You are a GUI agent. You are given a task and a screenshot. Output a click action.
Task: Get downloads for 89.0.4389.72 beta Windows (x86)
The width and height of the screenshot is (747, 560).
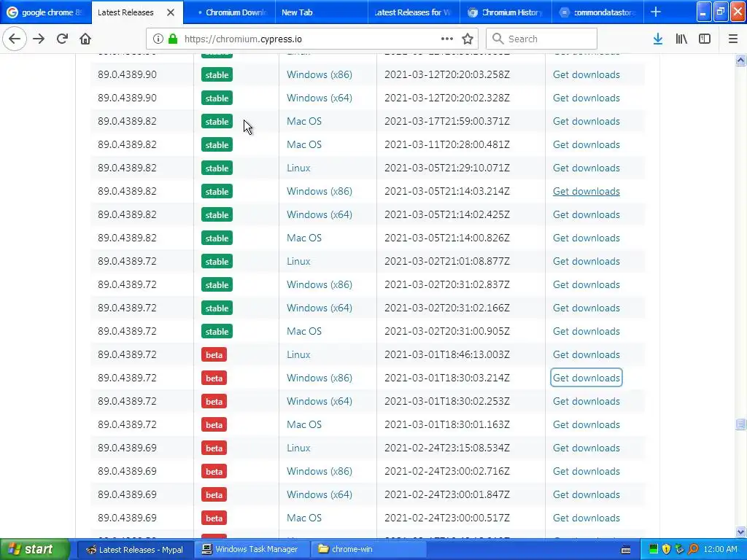(586, 378)
